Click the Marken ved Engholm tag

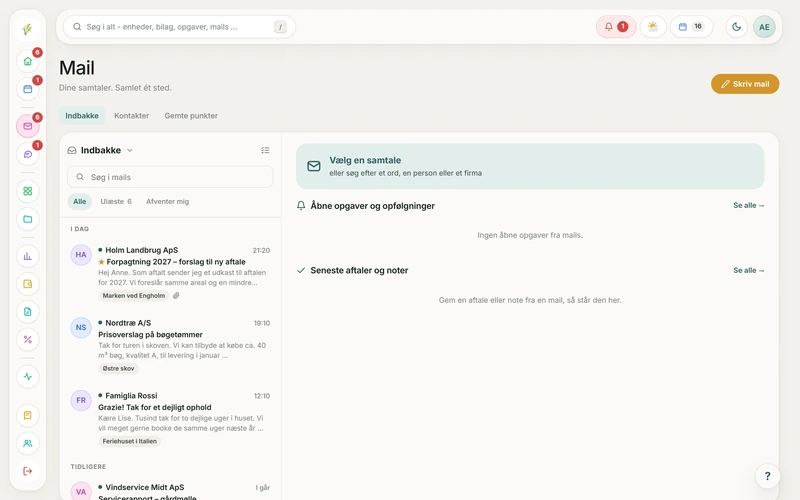coord(134,295)
